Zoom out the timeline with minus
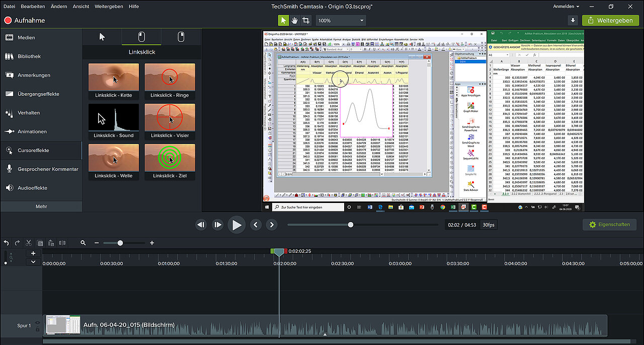The image size is (644, 345). pyautogui.click(x=97, y=243)
